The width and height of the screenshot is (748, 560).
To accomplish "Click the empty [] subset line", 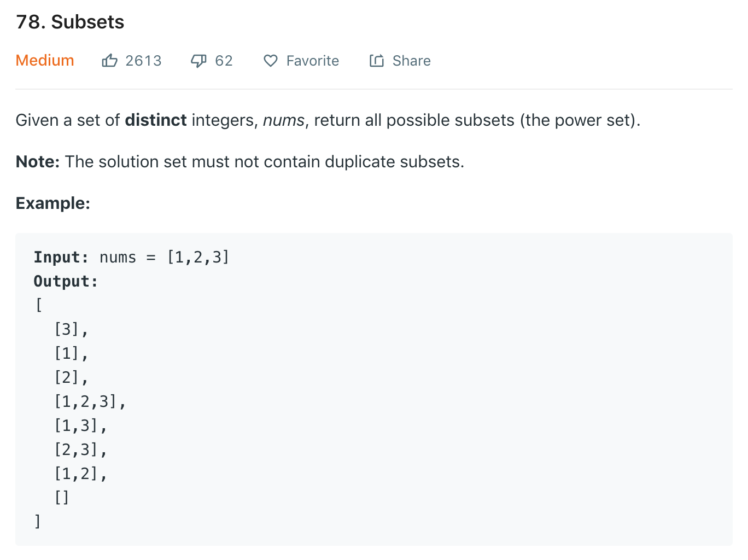I will (62, 497).
